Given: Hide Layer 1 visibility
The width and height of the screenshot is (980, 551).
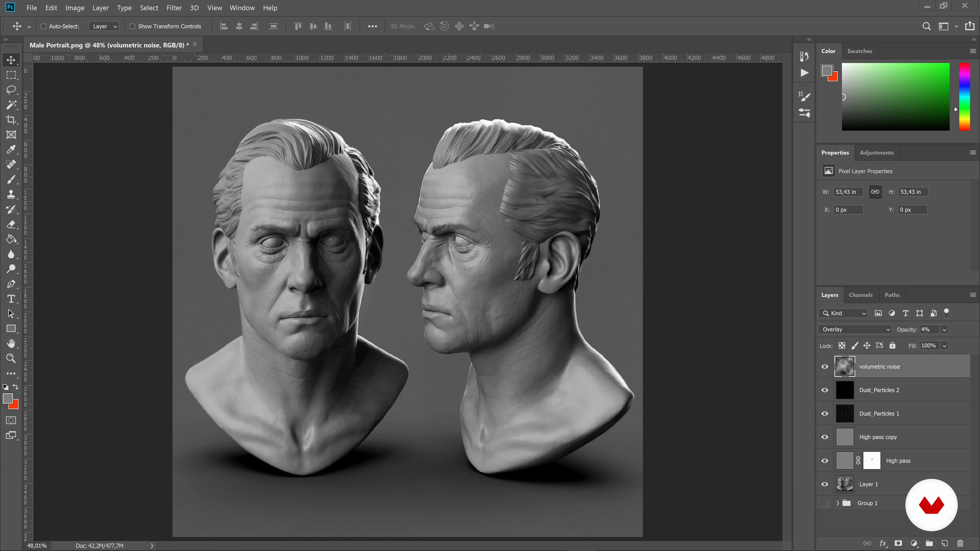Looking at the screenshot, I should coord(825,484).
